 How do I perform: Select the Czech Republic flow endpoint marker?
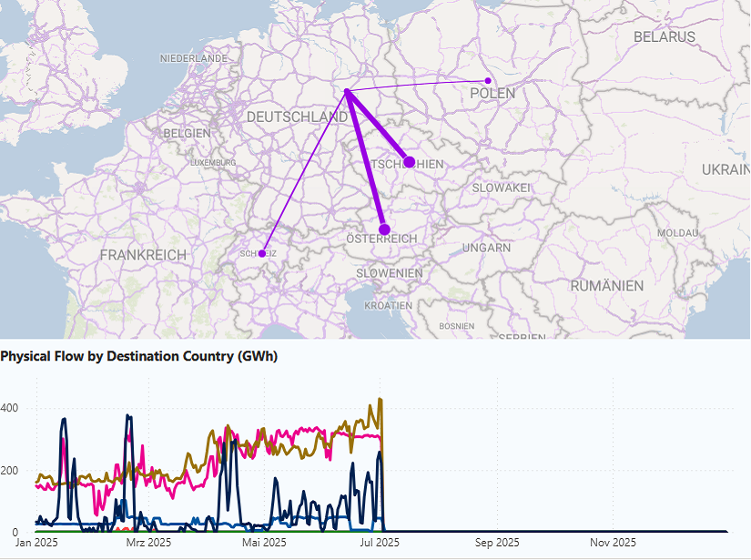tap(410, 162)
